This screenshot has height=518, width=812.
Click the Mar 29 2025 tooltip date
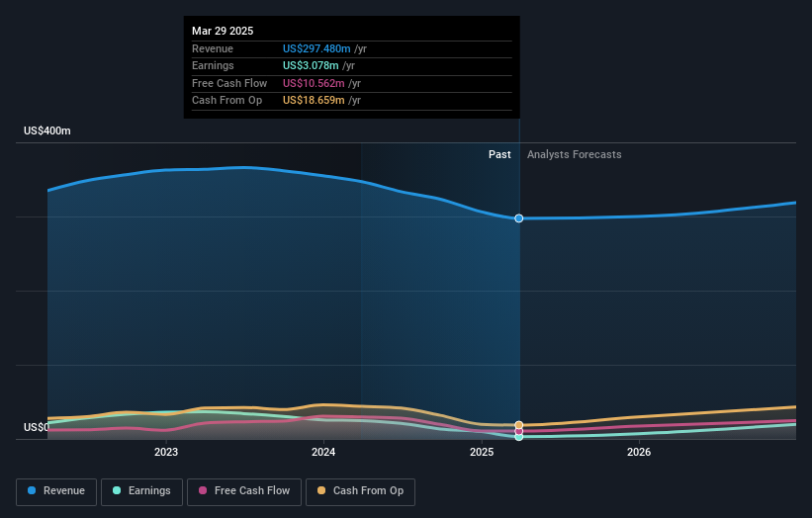[223, 31]
